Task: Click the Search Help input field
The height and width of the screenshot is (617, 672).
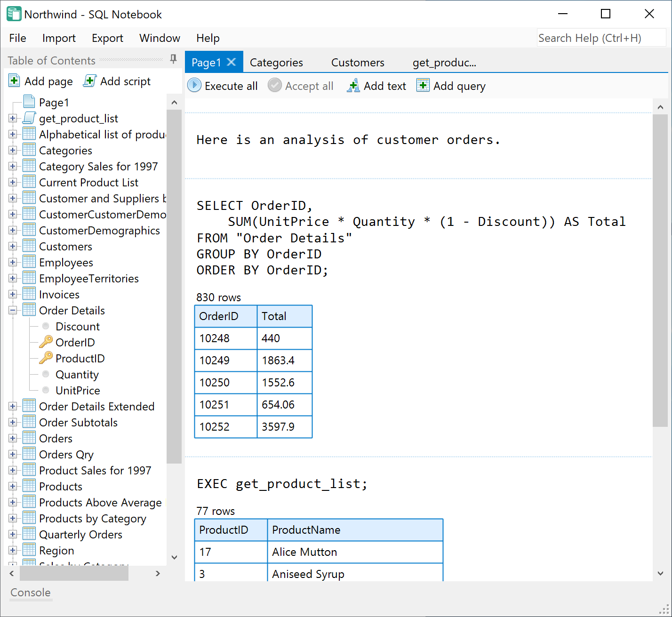Action: point(601,38)
